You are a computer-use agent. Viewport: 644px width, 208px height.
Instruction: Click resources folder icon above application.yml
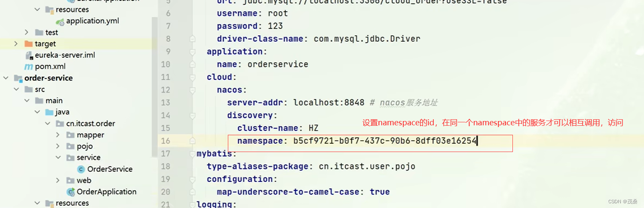49,9
